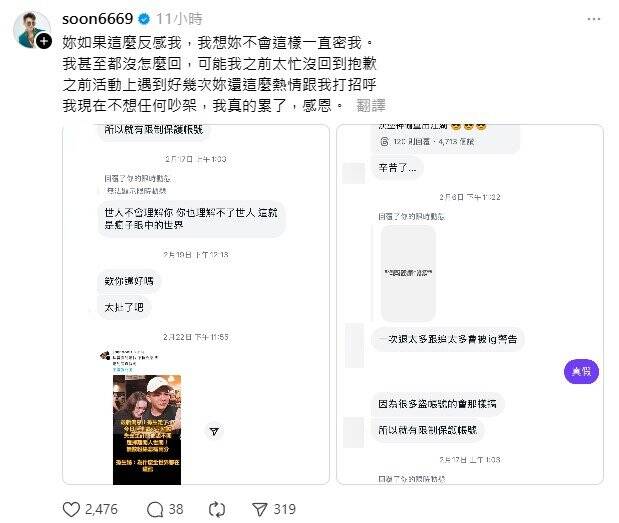Open comments via the speech bubble icon
619x523 pixels.
click(x=155, y=509)
